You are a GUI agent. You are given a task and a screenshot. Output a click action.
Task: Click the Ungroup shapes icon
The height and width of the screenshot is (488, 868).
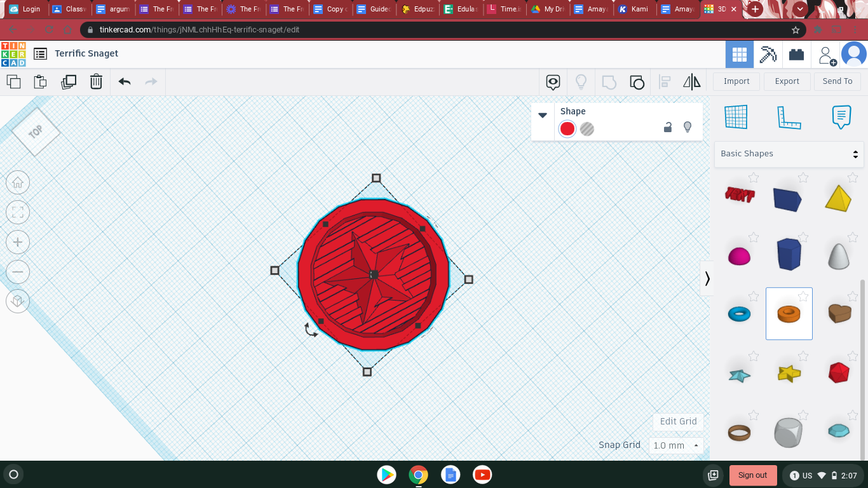click(x=637, y=81)
